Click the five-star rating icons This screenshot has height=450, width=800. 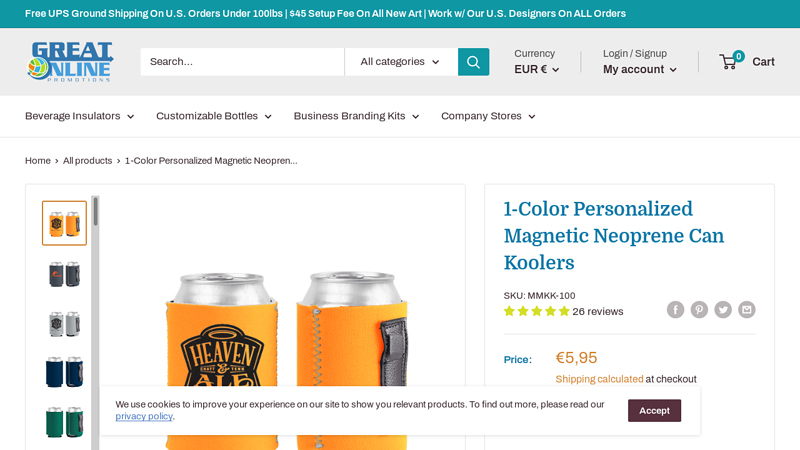[536, 311]
